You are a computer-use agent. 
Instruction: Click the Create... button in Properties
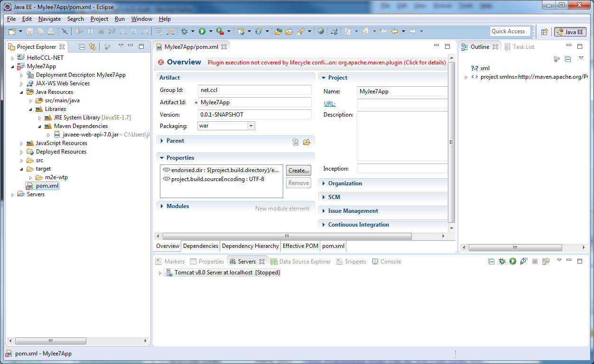[x=298, y=171]
